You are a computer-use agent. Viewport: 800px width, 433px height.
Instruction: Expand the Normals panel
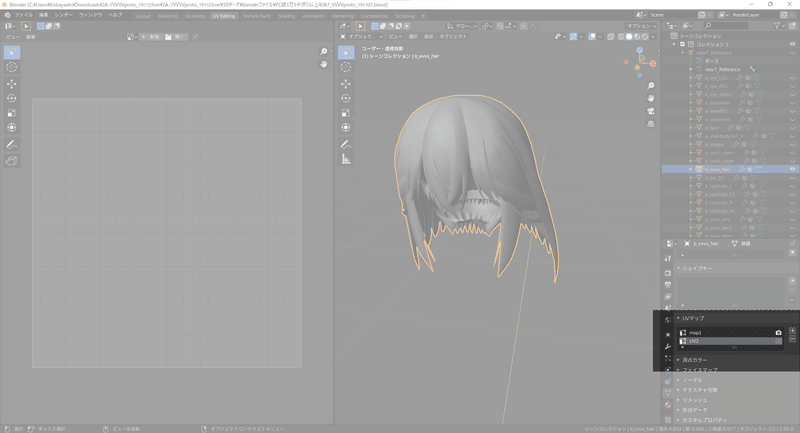click(690, 380)
